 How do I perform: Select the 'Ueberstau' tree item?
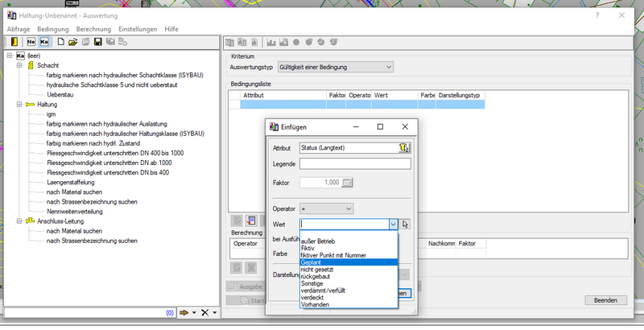[x=60, y=94]
